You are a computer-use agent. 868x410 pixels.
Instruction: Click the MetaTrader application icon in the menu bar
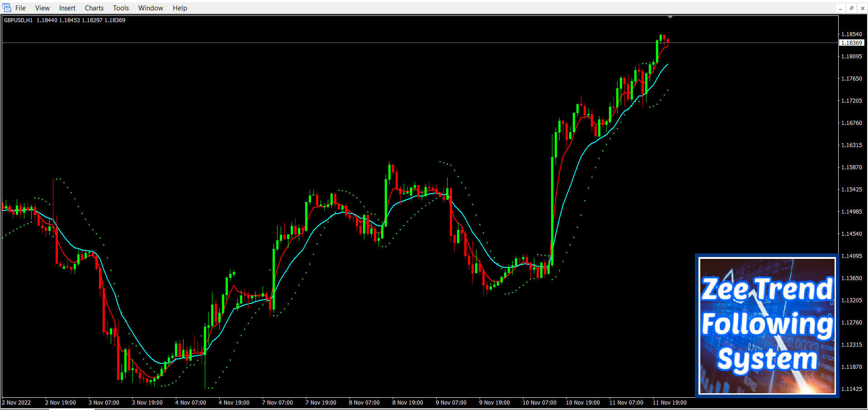pyautogui.click(x=7, y=8)
